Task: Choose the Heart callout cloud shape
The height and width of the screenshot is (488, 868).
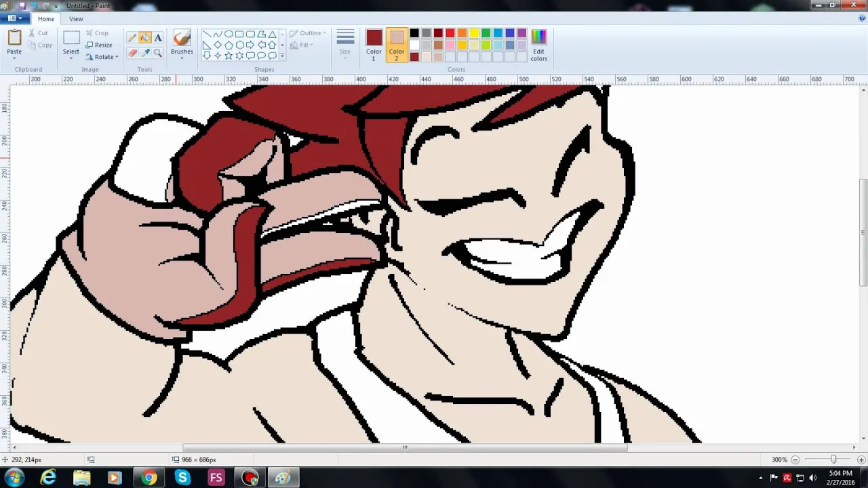Action: click(272, 56)
